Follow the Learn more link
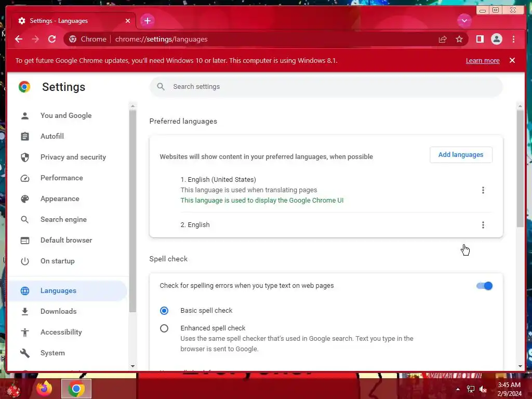This screenshot has height=399, width=532. pyautogui.click(x=483, y=61)
